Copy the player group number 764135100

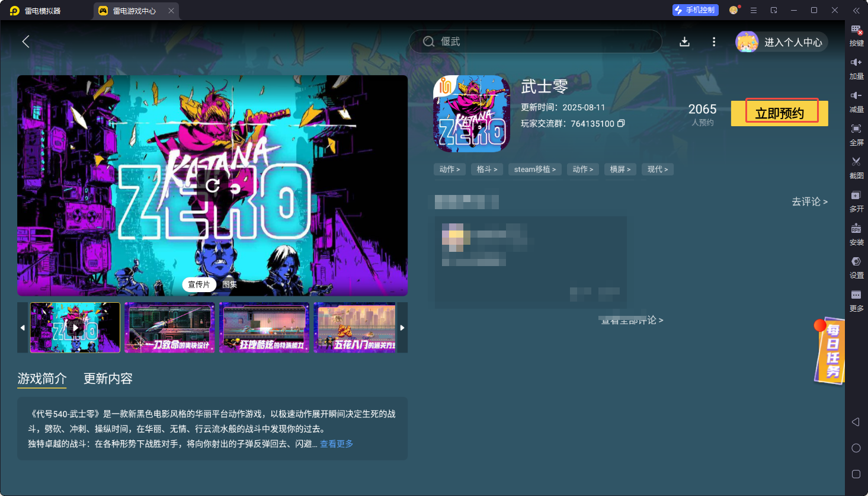(621, 123)
